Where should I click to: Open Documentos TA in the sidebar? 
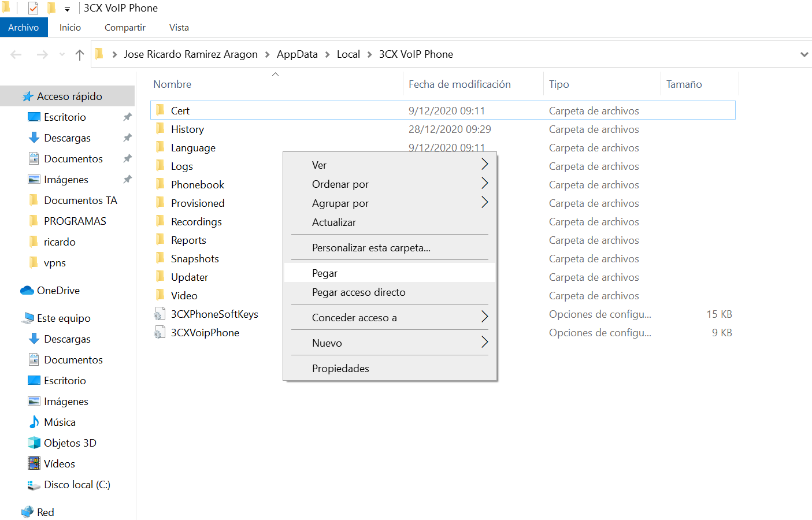tap(80, 200)
